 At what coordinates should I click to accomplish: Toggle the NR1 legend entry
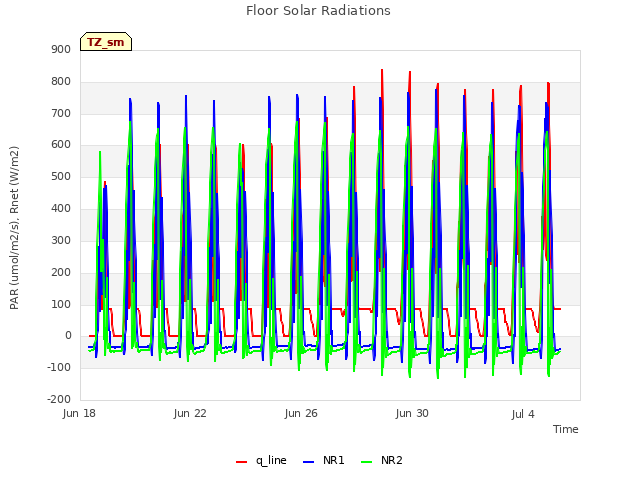click(324, 460)
